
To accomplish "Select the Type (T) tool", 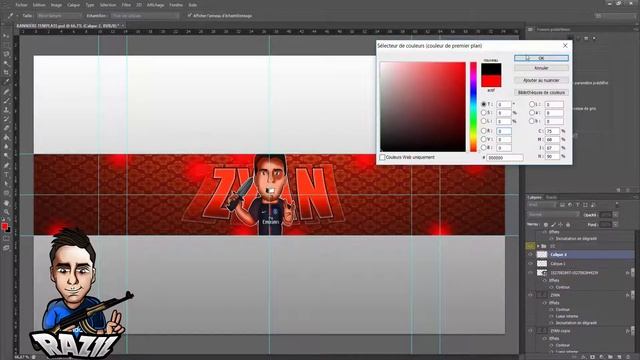I will (x=6, y=175).
